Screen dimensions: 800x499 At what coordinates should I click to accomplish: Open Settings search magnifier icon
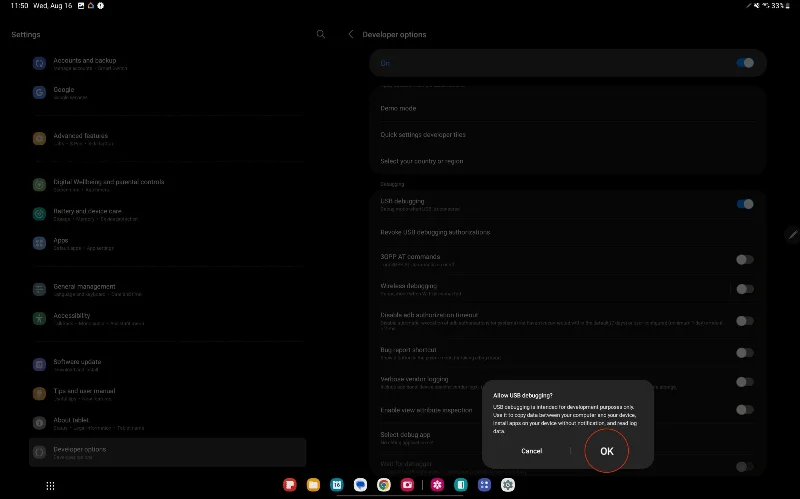click(x=320, y=34)
